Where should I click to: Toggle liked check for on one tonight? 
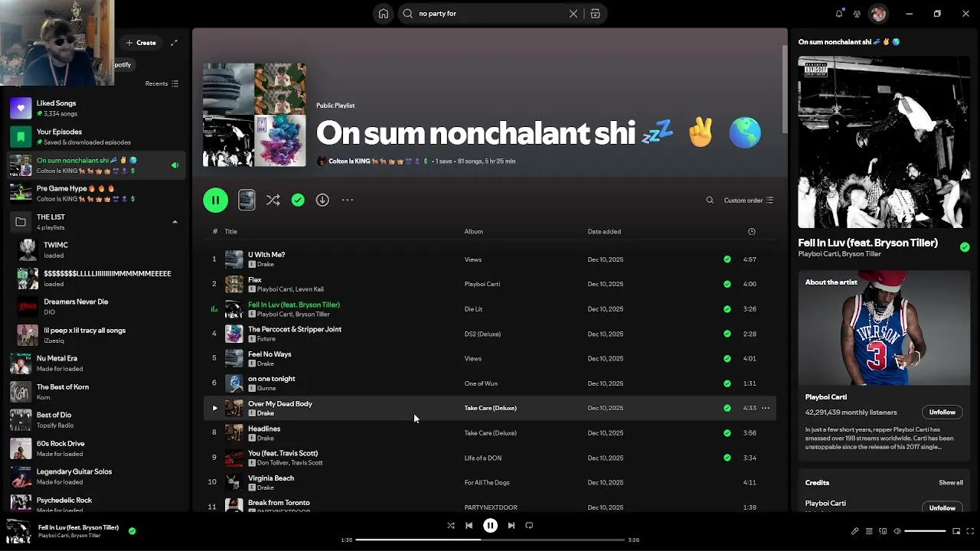(x=727, y=383)
